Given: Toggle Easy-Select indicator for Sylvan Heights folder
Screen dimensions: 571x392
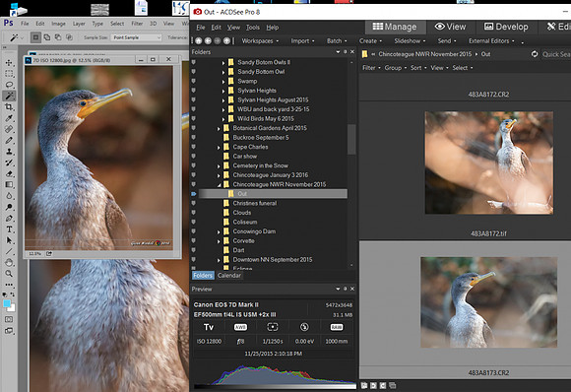Looking at the screenshot, I should pyautogui.click(x=194, y=91).
